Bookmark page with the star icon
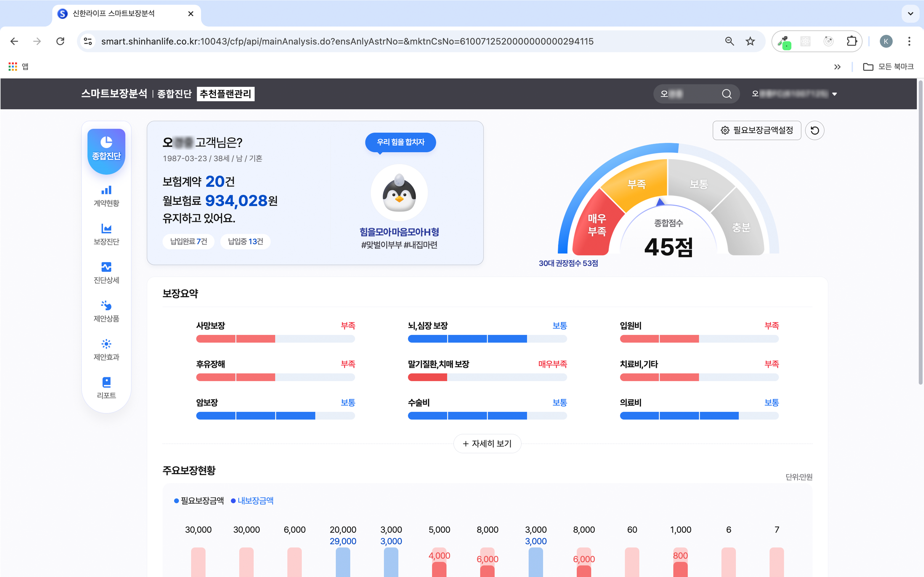This screenshot has width=924, height=577. tap(750, 41)
